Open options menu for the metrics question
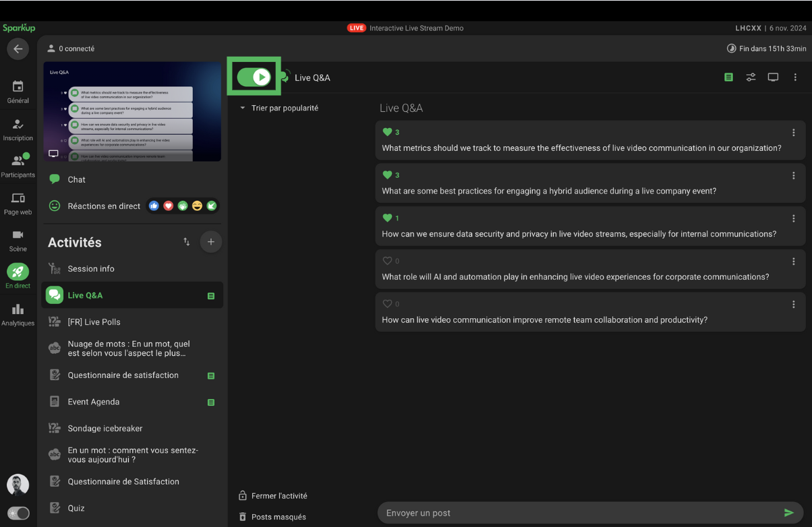The height and width of the screenshot is (527, 812). [794, 133]
